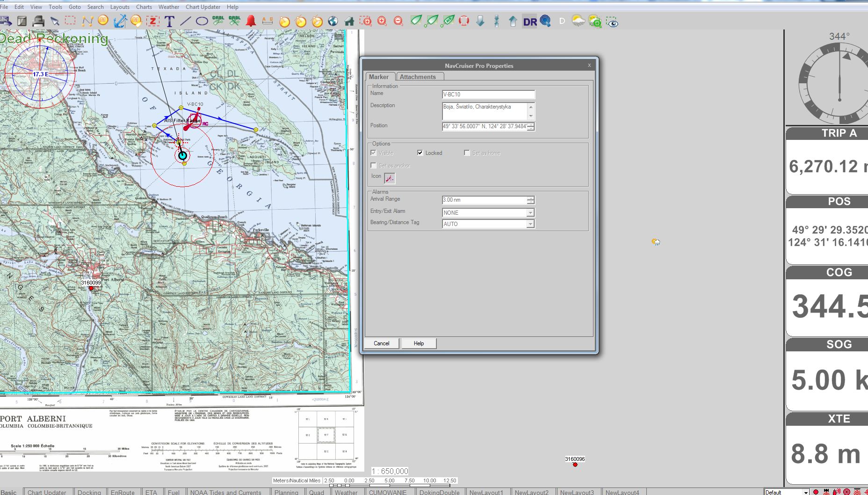Click the COG instrument panel
The image size is (868, 495).
827,301
